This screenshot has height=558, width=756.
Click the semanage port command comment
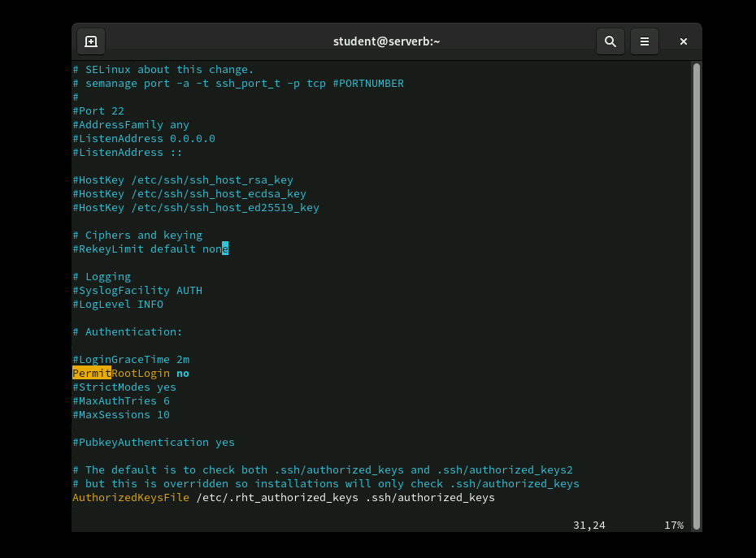[x=237, y=84]
